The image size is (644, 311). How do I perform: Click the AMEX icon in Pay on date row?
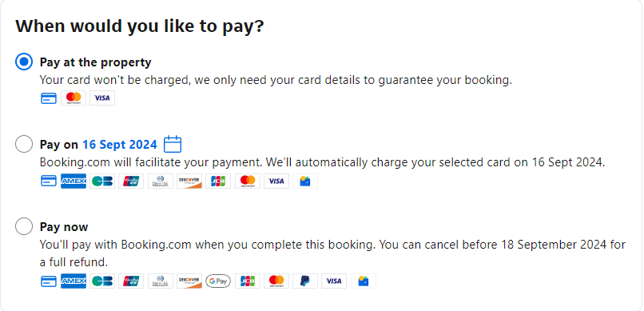(74, 181)
